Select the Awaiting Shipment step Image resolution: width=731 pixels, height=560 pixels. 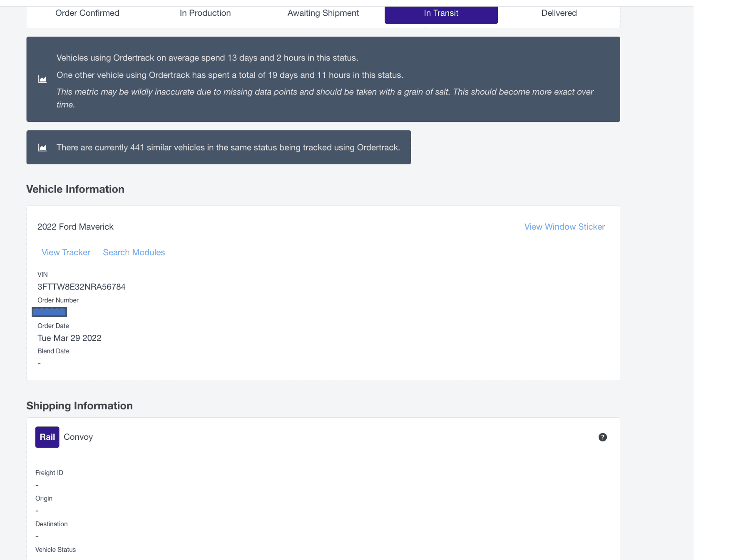coord(323,13)
